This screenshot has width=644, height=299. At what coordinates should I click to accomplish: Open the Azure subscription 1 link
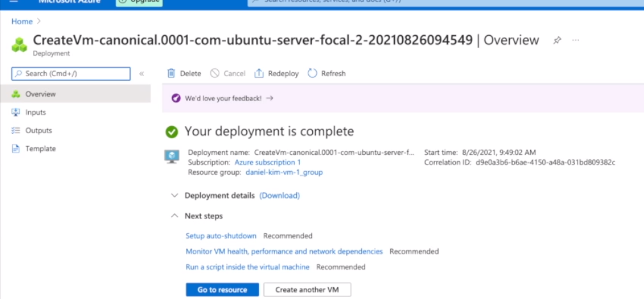pos(267,163)
